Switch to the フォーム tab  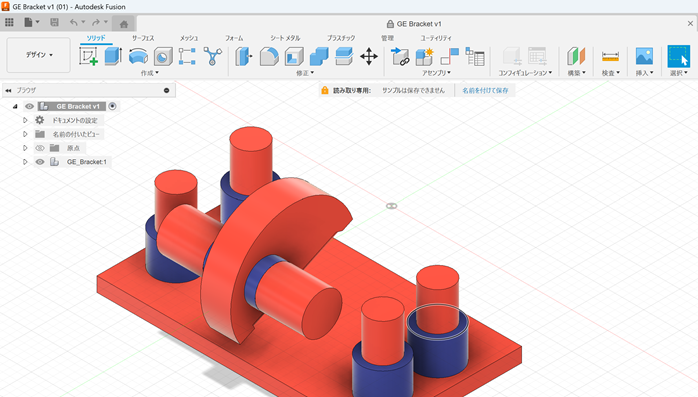tap(234, 38)
